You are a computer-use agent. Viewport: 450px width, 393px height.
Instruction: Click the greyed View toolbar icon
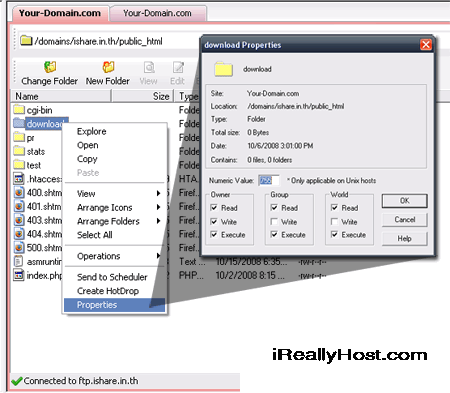(149, 67)
